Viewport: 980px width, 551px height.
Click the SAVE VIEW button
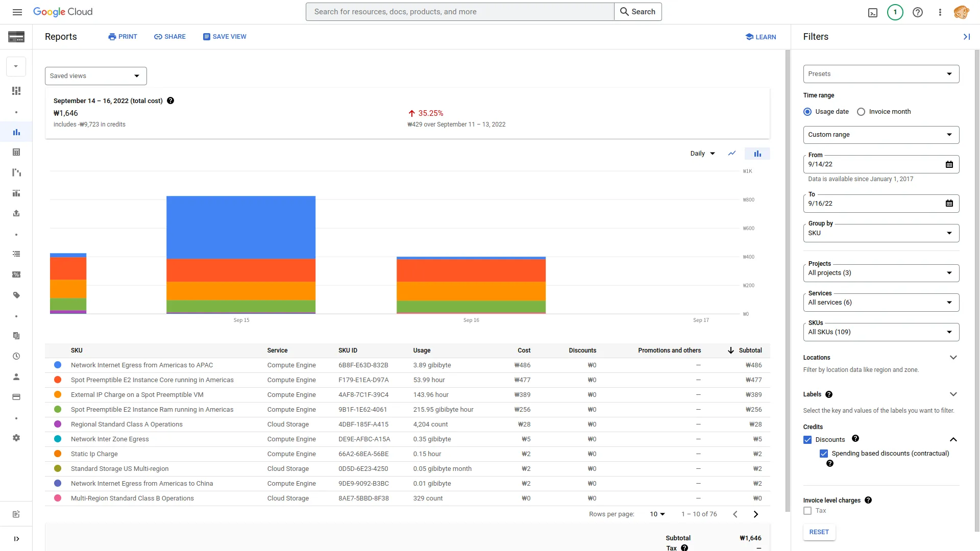click(225, 37)
